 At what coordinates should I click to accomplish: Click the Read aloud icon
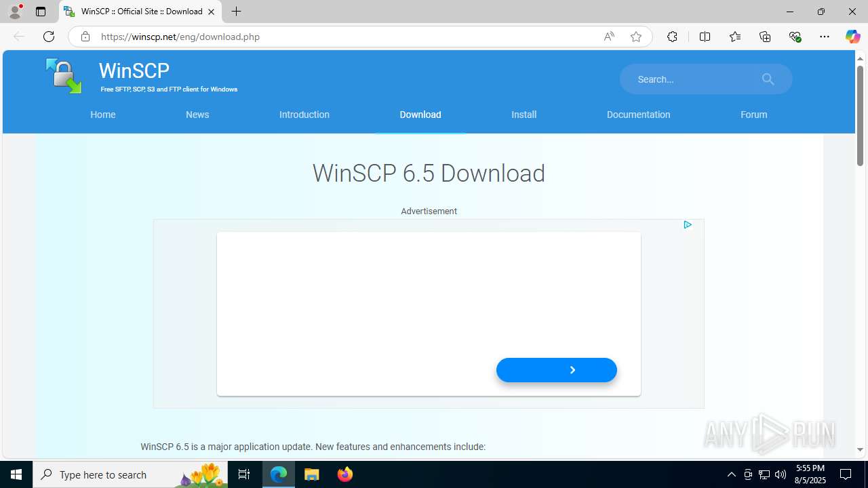[609, 37]
